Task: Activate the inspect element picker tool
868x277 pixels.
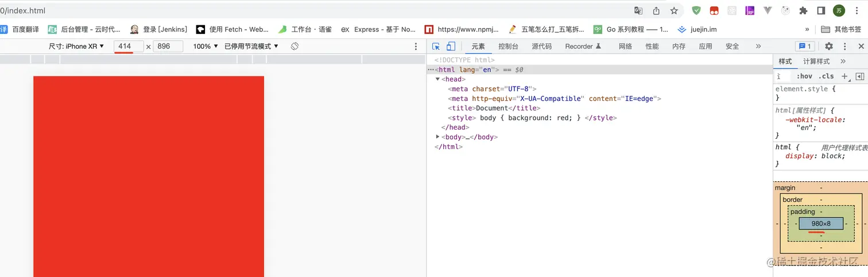Action: (x=436, y=46)
